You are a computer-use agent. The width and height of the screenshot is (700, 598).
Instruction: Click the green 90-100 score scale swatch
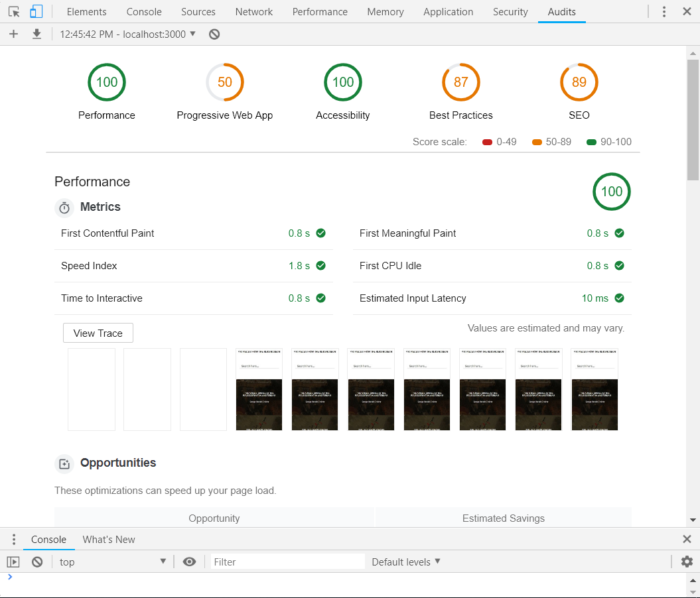[592, 143]
